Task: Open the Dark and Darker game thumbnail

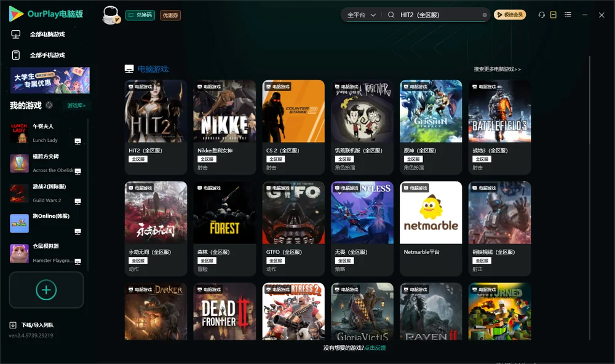Action: [156, 312]
